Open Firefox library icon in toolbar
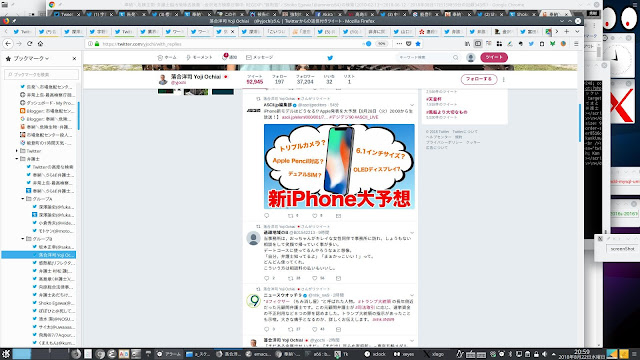This screenshot has width=640, height=360. click(x=467, y=44)
